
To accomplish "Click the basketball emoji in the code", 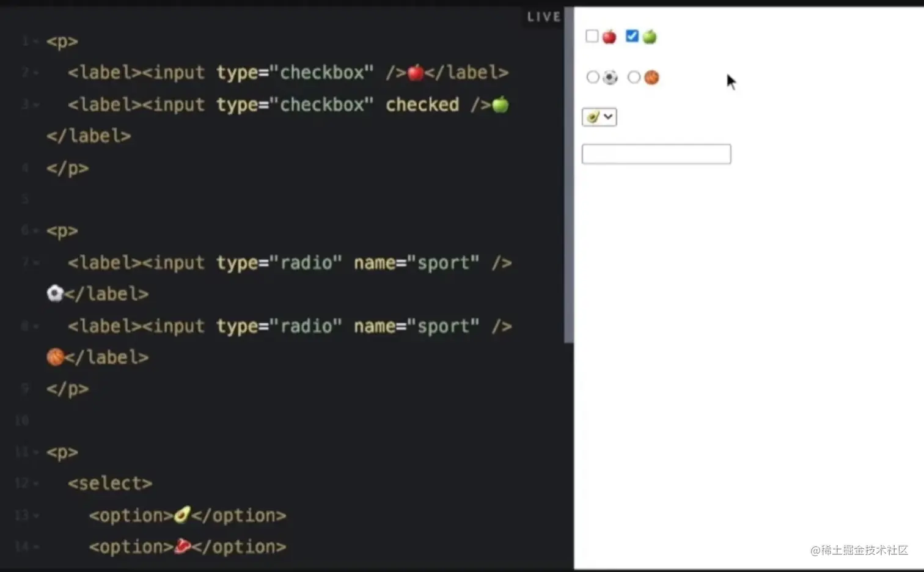I will [x=55, y=357].
